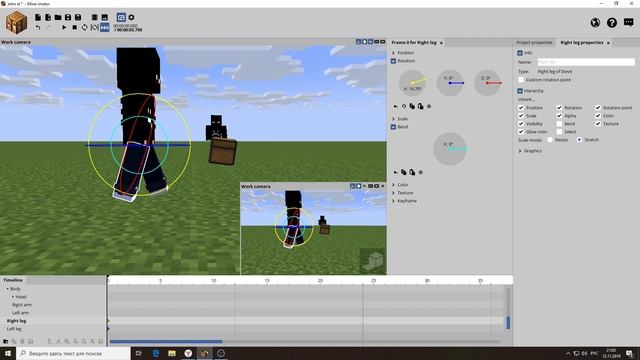Viewport: 640px width, 360px height.
Task: Select the Timeline tab
Action: pos(13,280)
